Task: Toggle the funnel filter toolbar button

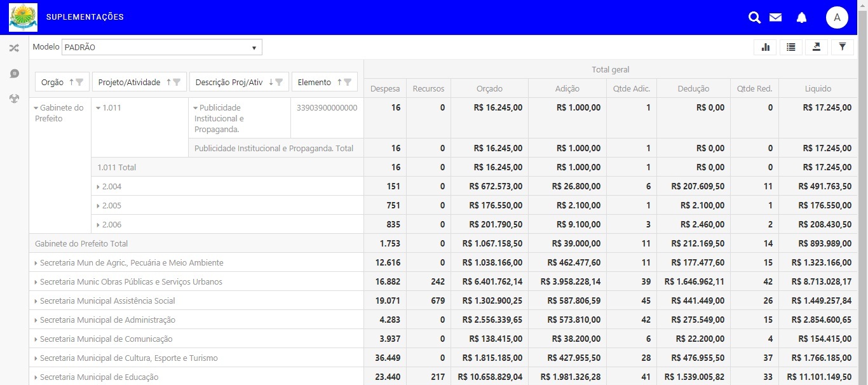Action: [x=842, y=47]
